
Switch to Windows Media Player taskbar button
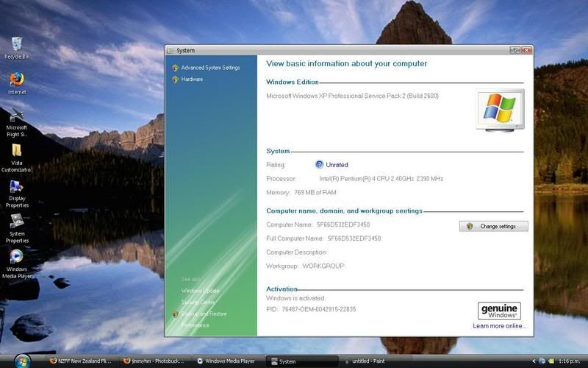[x=228, y=361]
